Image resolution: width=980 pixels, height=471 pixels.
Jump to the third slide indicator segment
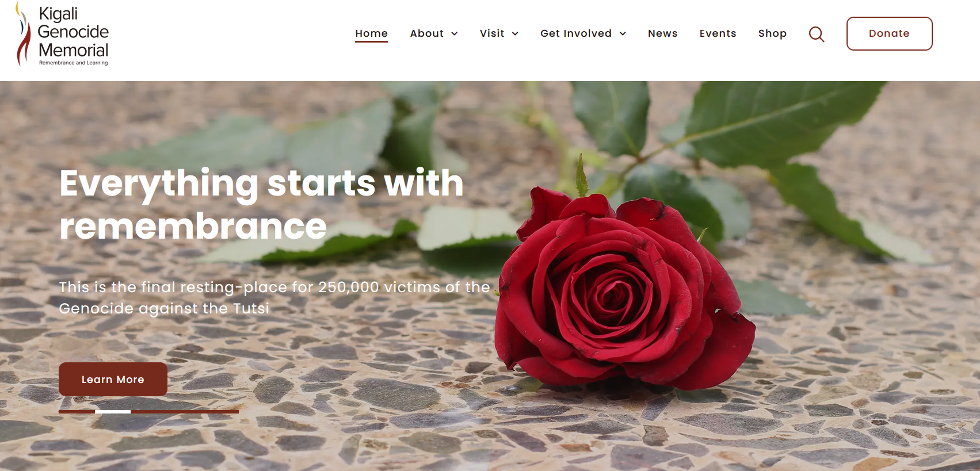click(x=148, y=412)
